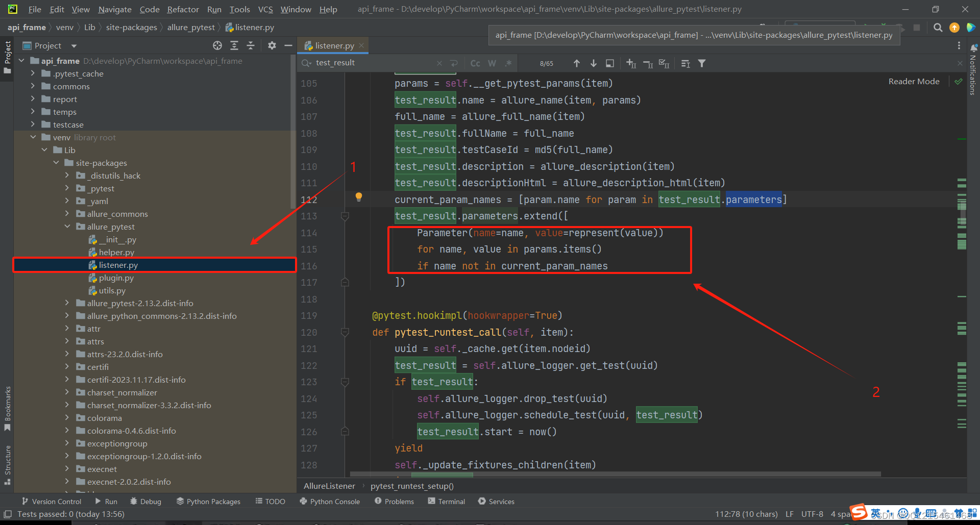Click the editor horizontal scrollbar
Screen dimensions: 980x525
(x=615, y=474)
